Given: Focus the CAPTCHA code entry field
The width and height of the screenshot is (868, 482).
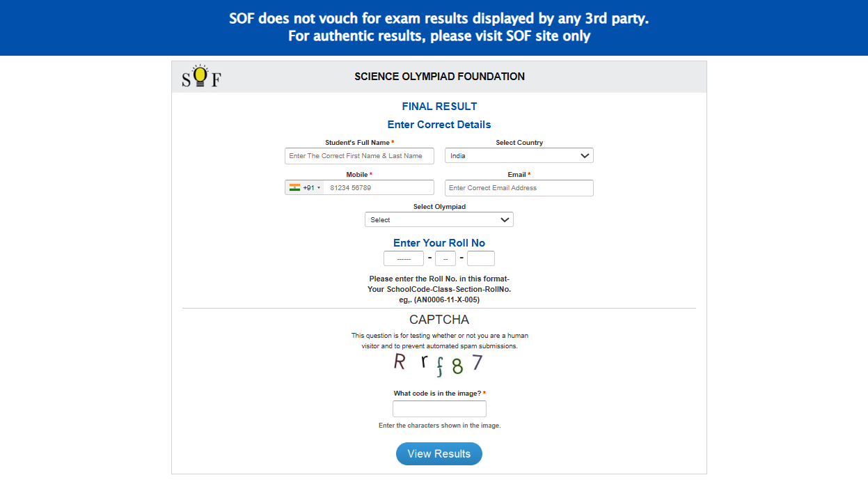Looking at the screenshot, I should click(x=439, y=409).
